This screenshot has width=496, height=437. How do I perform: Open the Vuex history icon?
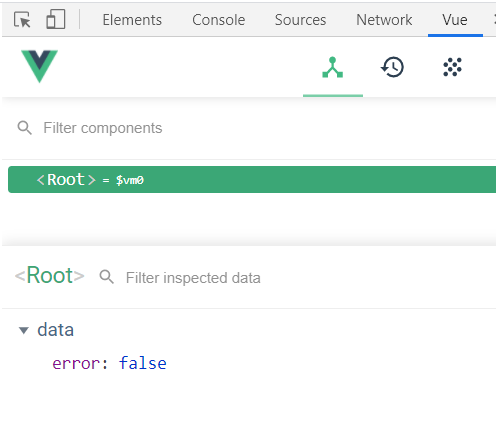click(x=392, y=67)
